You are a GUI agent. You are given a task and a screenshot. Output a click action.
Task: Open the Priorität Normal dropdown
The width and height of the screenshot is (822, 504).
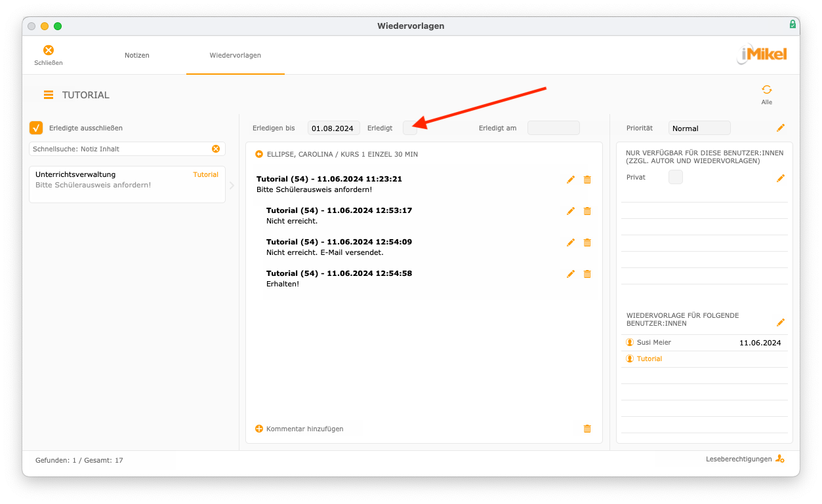tap(699, 128)
